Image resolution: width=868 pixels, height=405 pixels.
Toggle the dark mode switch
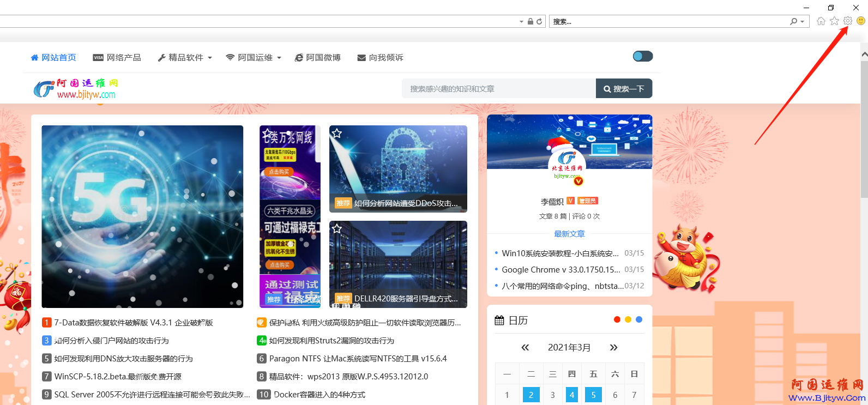click(x=642, y=56)
